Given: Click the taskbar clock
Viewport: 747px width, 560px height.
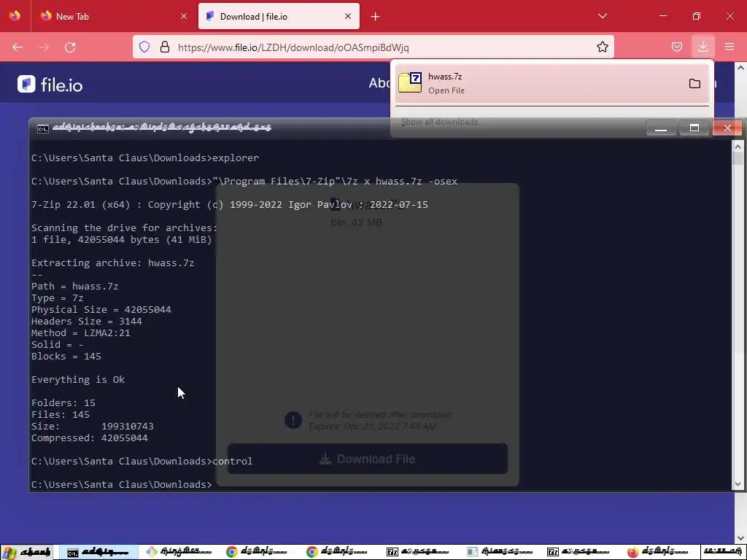Looking at the screenshot, I should (723, 553).
